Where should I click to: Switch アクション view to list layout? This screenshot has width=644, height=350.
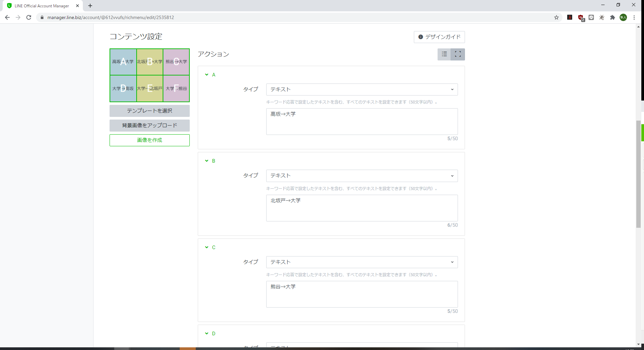(x=444, y=54)
